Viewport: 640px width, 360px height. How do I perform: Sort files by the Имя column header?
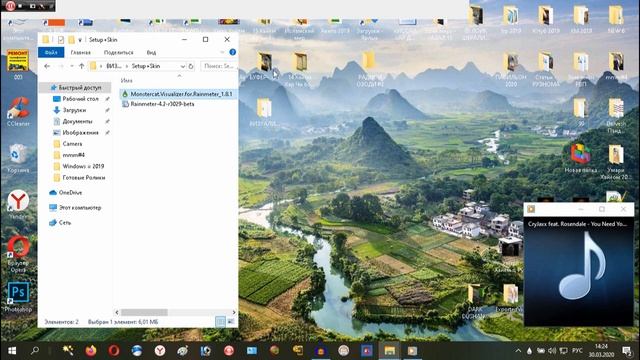(x=127, y=80)
